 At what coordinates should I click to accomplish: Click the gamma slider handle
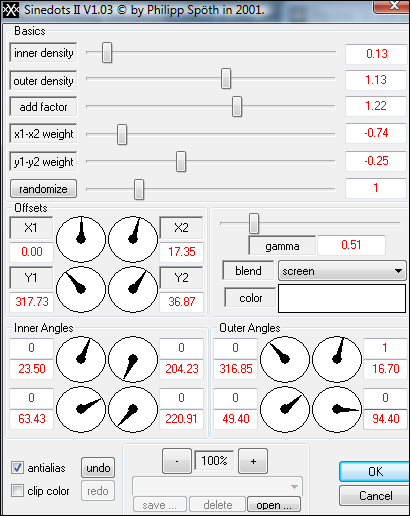tap(254, 223)
